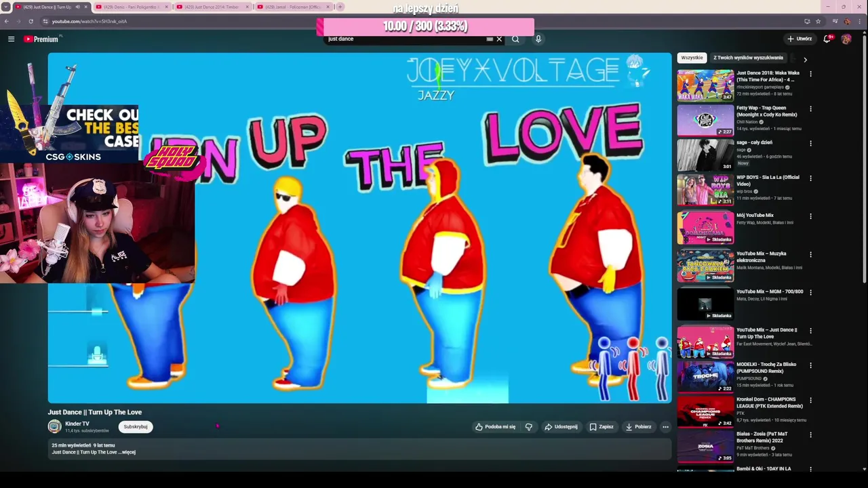Click the Subskrybuj button

136,427
